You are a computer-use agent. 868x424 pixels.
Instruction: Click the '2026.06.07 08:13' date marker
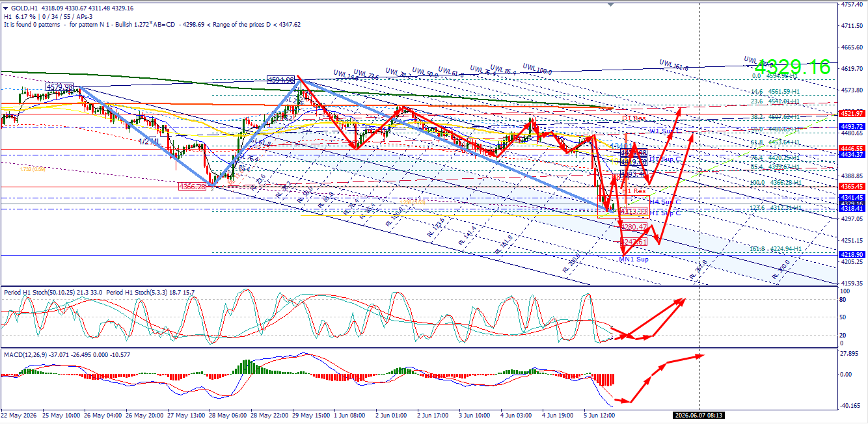[x=699, y=414]
